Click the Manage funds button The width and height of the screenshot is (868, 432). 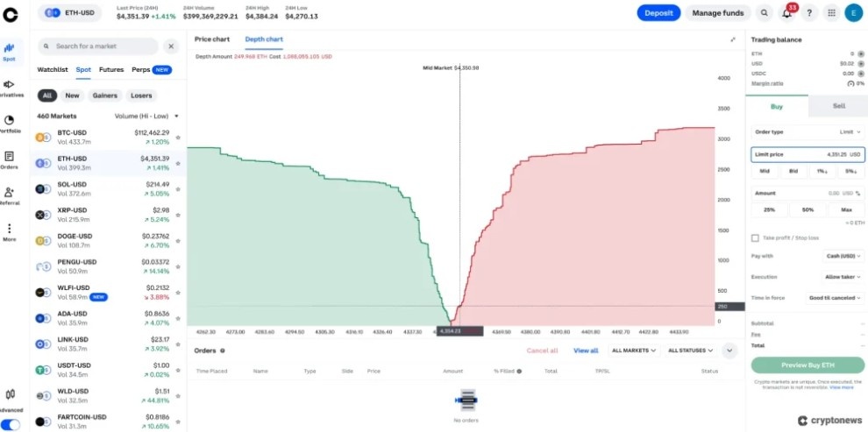click(x=718, y=13)
